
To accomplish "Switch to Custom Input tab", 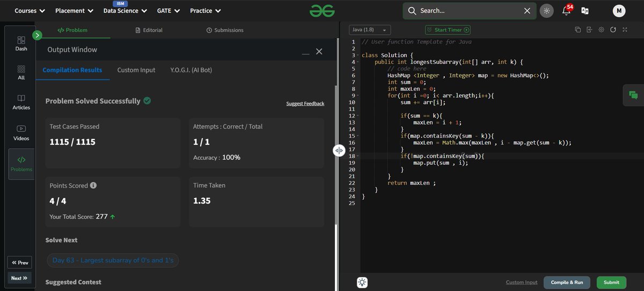I will tap(136, 70).
